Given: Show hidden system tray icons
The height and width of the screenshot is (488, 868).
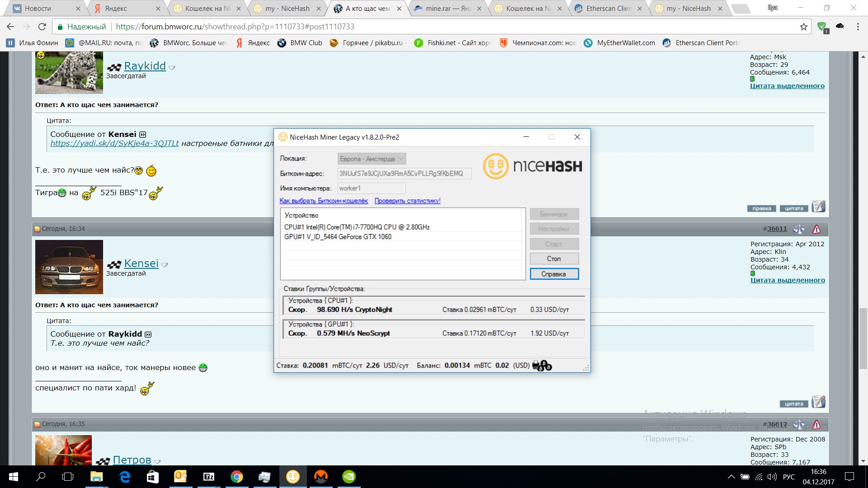Looking at the screenshot, I should [x=731, y=477].
